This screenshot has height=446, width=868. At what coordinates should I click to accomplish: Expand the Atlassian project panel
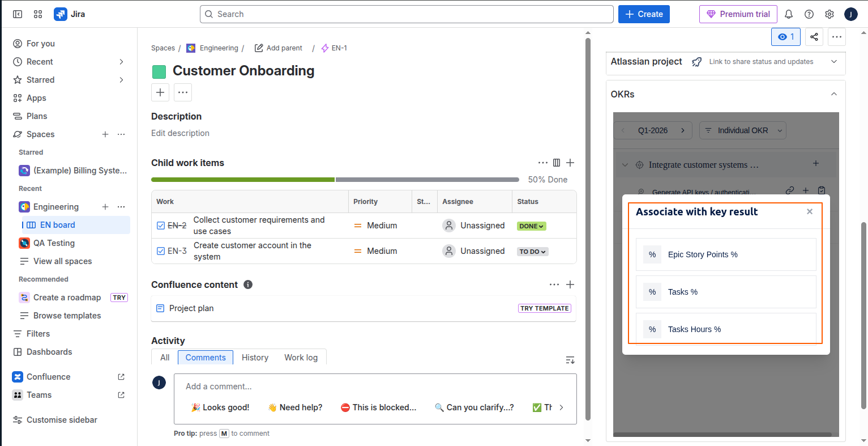[x=834, y=61]
